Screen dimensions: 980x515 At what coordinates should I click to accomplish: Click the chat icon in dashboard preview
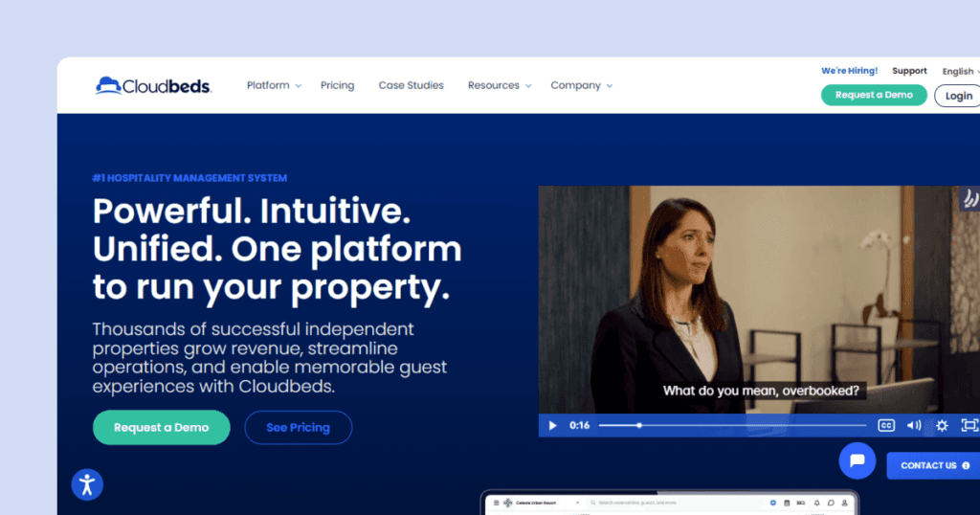coord(831,503)
